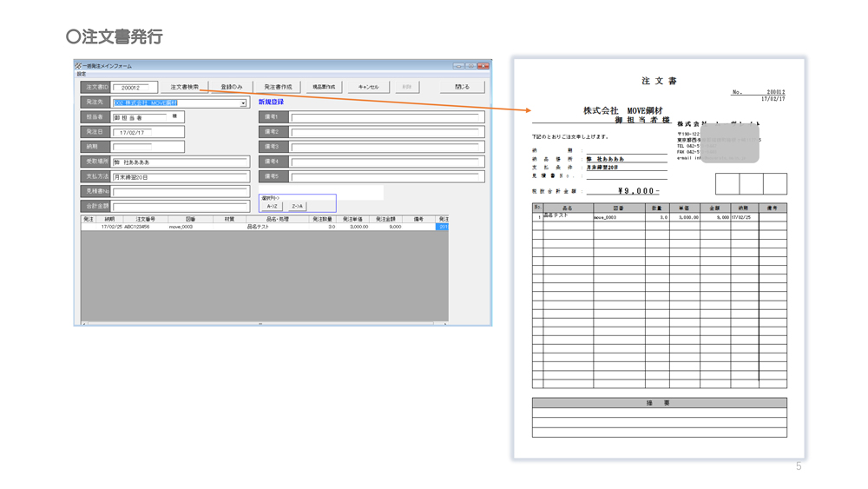Click the 品名・処理 column header
This screenshot has width=868, height=489.
pyautogui.click(x=278, y=219)
